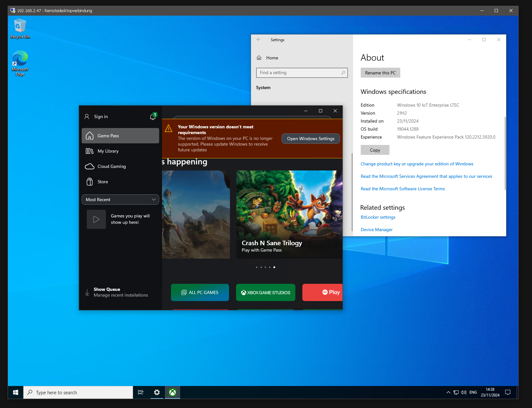Click the volume speaker icon in tray
The width and height of the screenshot is (532, 408).
coord(464,392)
